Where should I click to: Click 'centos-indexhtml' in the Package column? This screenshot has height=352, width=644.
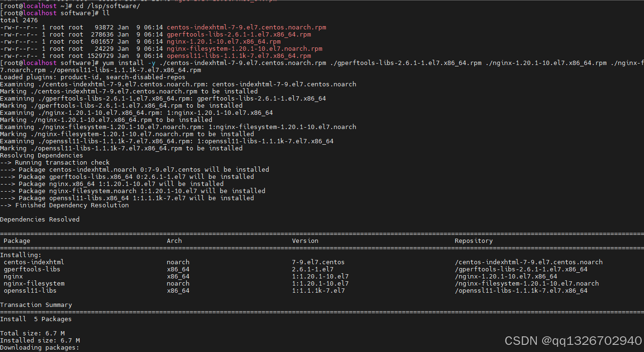(x=34, y=262)
